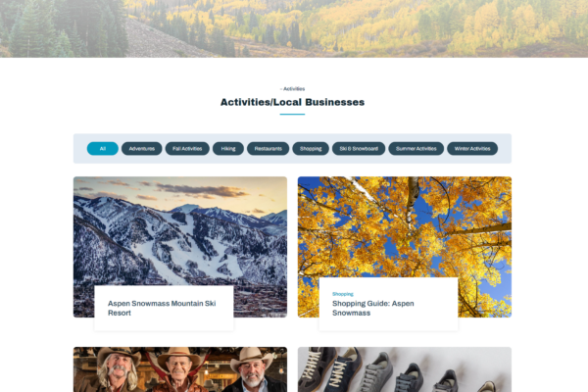This screenshot has width=588, height=392.
Task: Filter by Winter Activities
Action: pyautogui.click(x=472, y=149)
